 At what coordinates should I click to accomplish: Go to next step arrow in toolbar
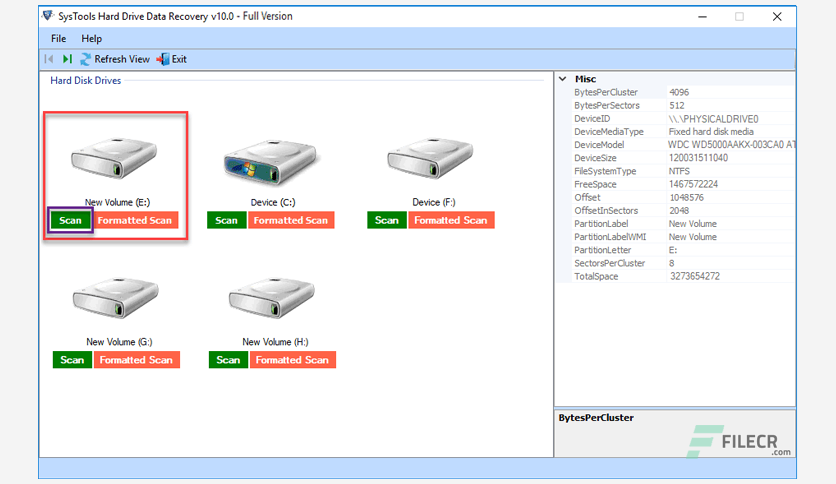(67, 59)
